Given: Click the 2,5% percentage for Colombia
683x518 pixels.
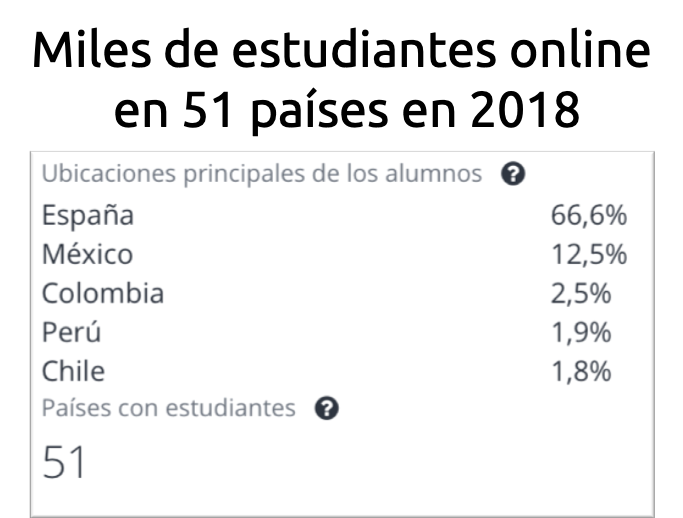Looking at the screenshot, I should tap(581, 294).
